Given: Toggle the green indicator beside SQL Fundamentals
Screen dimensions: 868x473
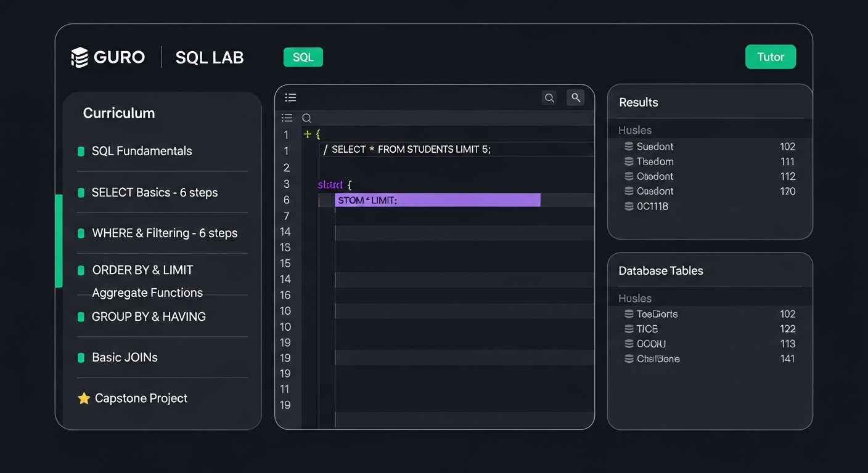Looking at the screenshot, I should tap(82, 151).
